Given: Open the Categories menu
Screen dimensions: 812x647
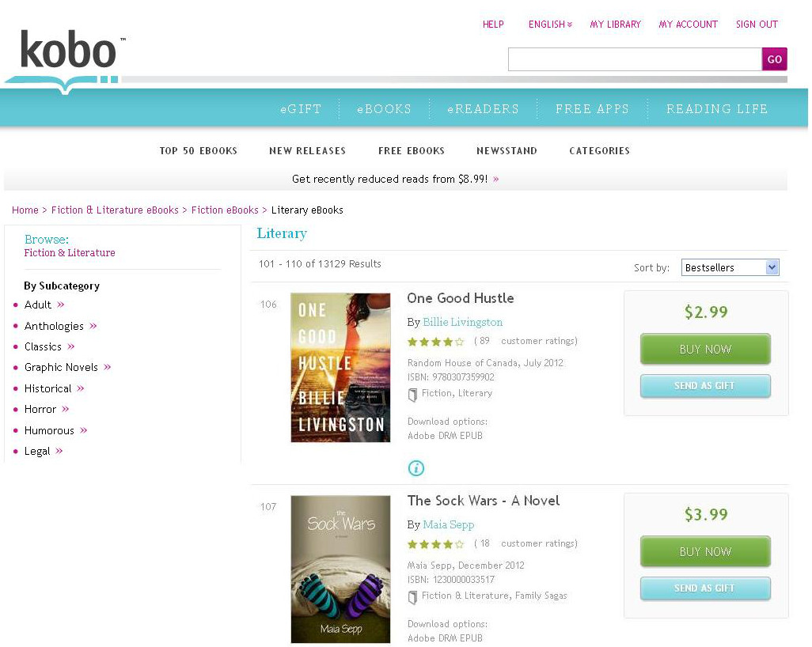Looking at the screenshot, I should click(599, 151).
